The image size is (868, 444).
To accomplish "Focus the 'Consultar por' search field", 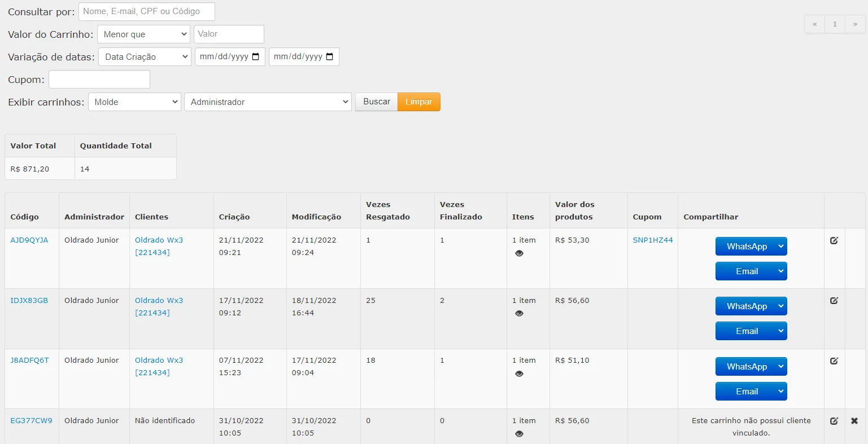I will point(147,12).
